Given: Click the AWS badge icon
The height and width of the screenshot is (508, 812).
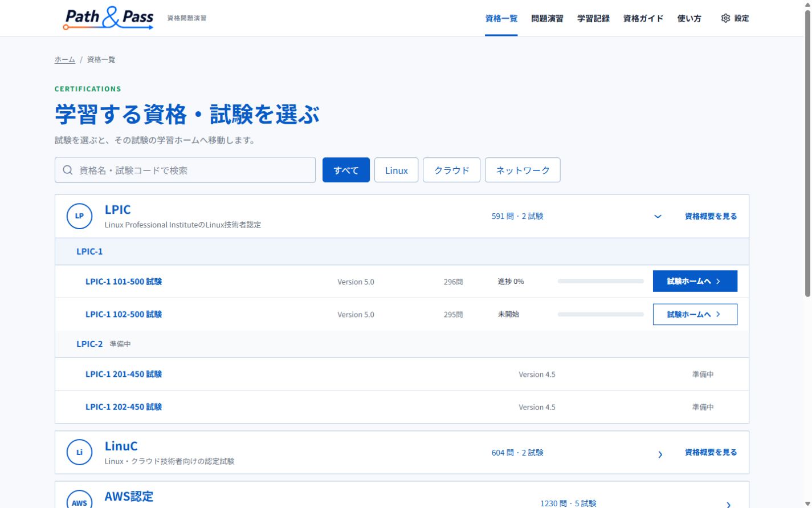Looking at the screenshot, I should click(x=79, y=499).
